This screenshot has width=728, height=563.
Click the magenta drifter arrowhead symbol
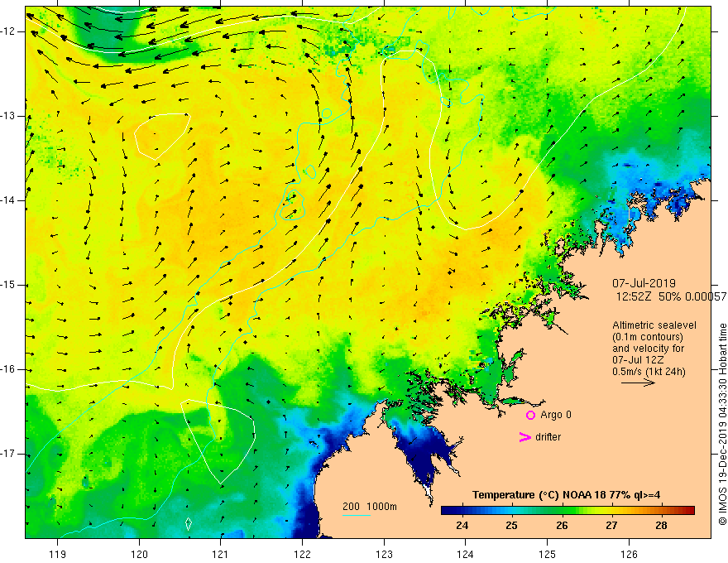click(524, 437)
